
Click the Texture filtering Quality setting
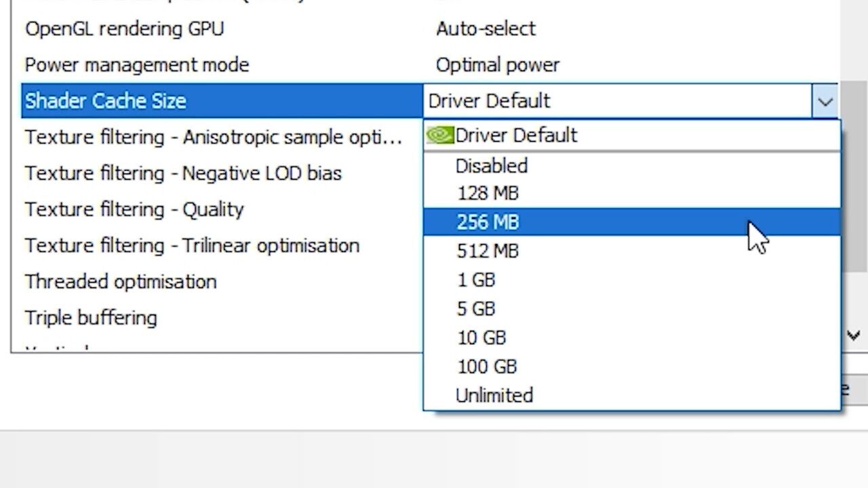(x=134, y=209)
